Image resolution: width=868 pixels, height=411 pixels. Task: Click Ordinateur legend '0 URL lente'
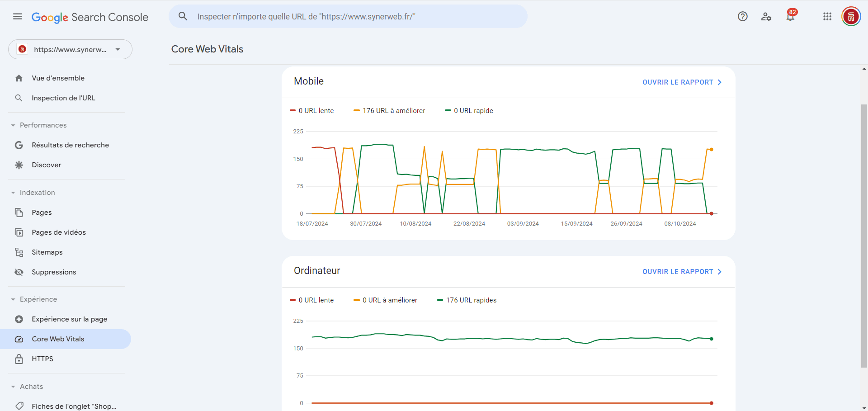pyautogui.click(x=312, y=300)
